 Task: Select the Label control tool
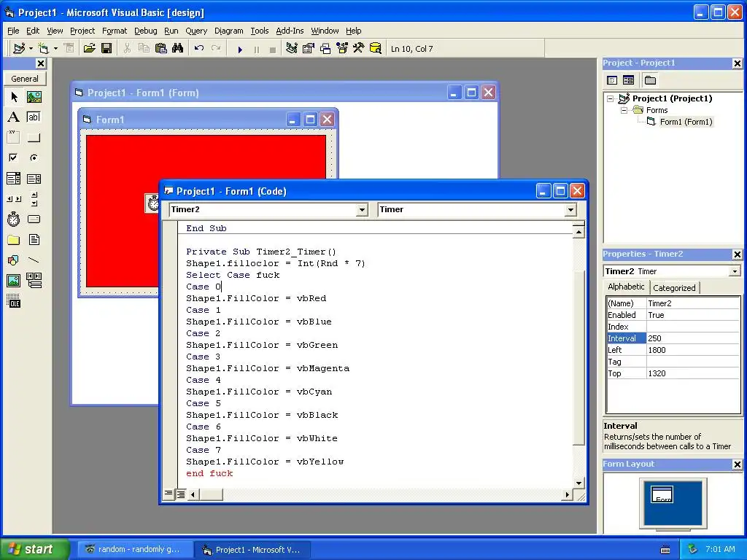[x=14, y=117]
